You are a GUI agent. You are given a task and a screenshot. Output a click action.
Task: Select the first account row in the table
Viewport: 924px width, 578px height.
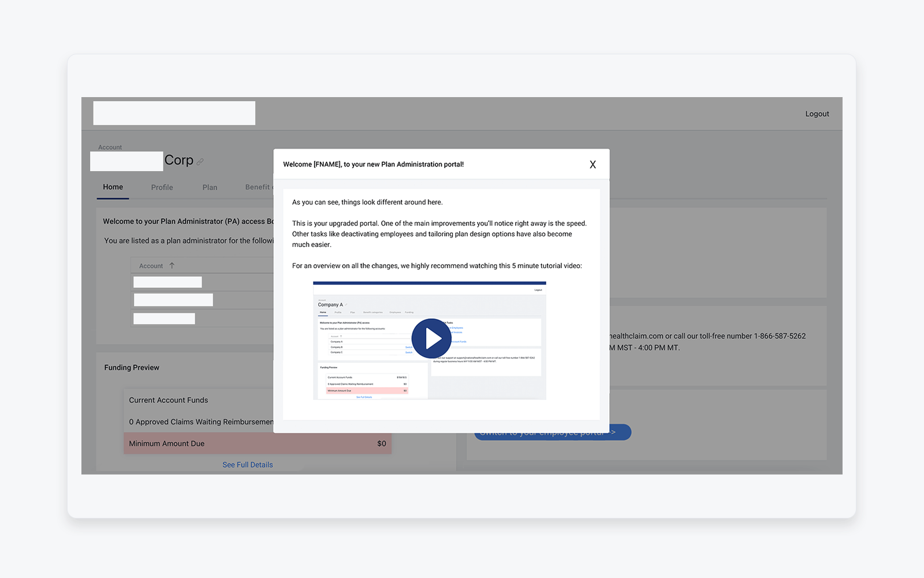click(167, 281)
